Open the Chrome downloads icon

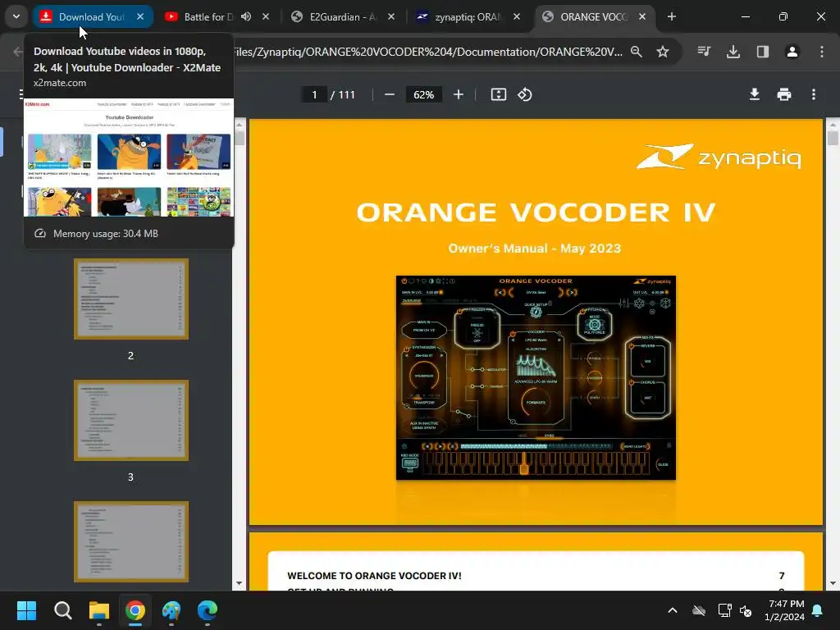click(733, 52)
